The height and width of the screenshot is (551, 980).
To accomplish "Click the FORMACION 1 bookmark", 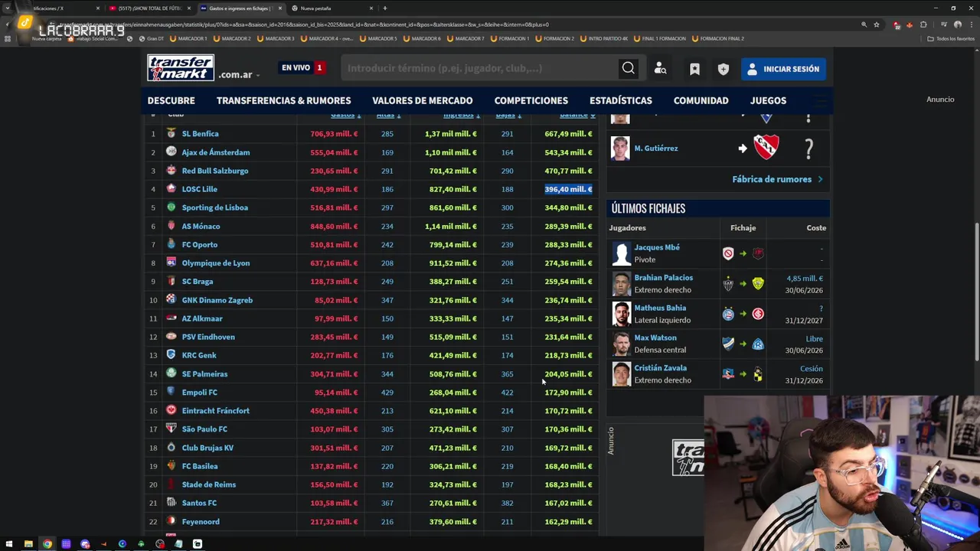I will click(x=511, y=38).
